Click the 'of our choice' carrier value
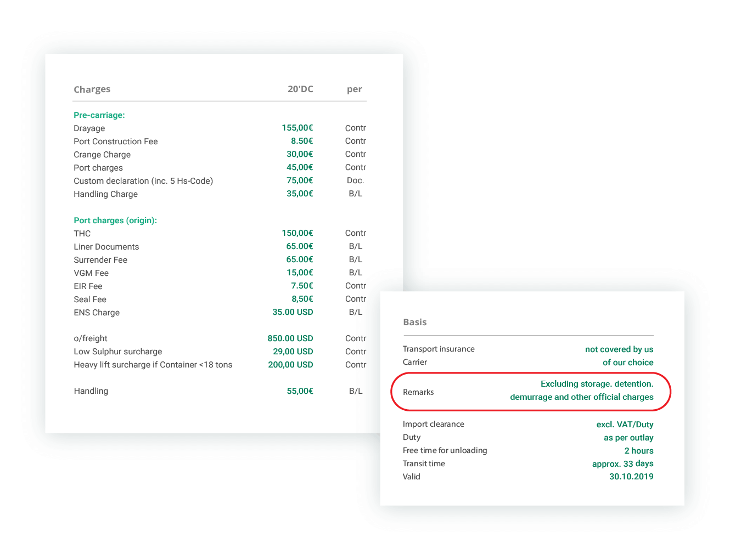 click(628, 363)
